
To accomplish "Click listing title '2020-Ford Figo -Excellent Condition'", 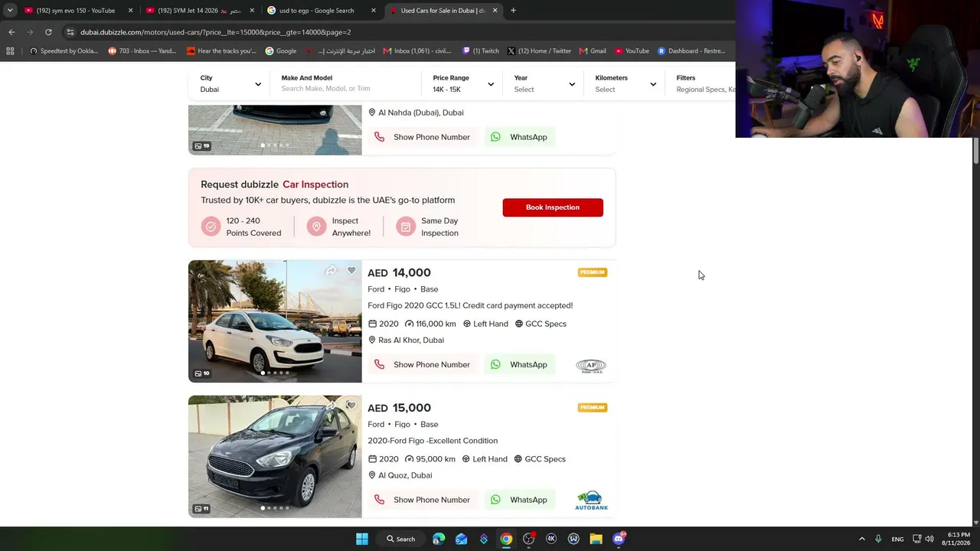I will [433, 442].
